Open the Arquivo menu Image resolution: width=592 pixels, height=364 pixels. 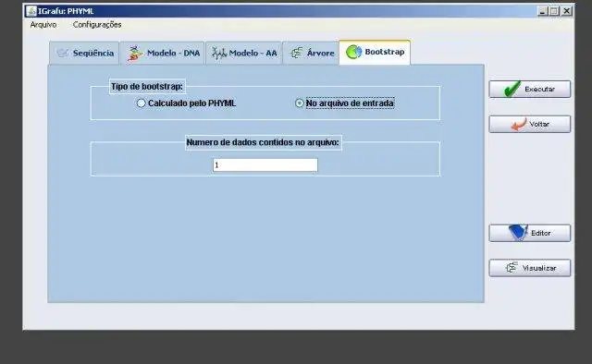(43, 25)
